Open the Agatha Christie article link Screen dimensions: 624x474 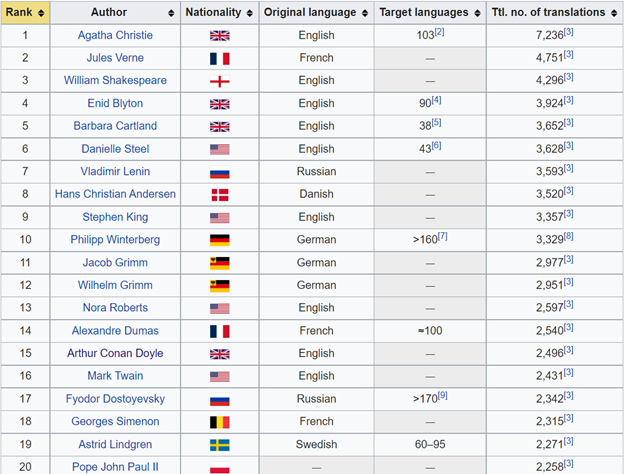115,35
